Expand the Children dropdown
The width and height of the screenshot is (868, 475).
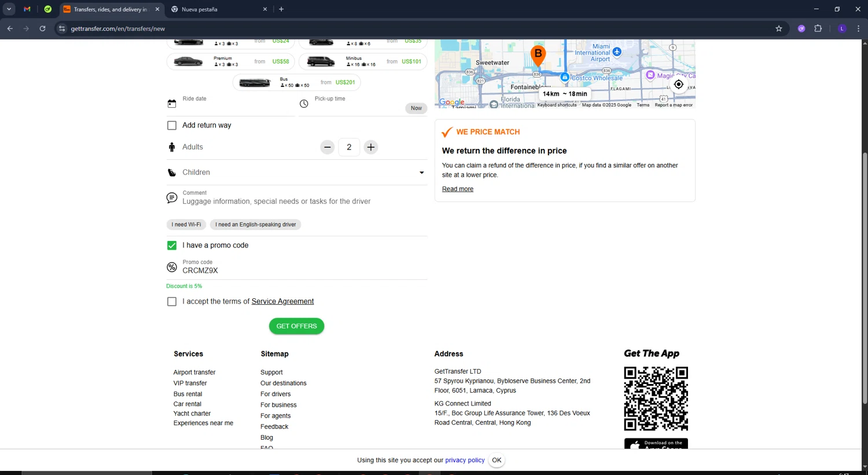click(x=297, y=173)
